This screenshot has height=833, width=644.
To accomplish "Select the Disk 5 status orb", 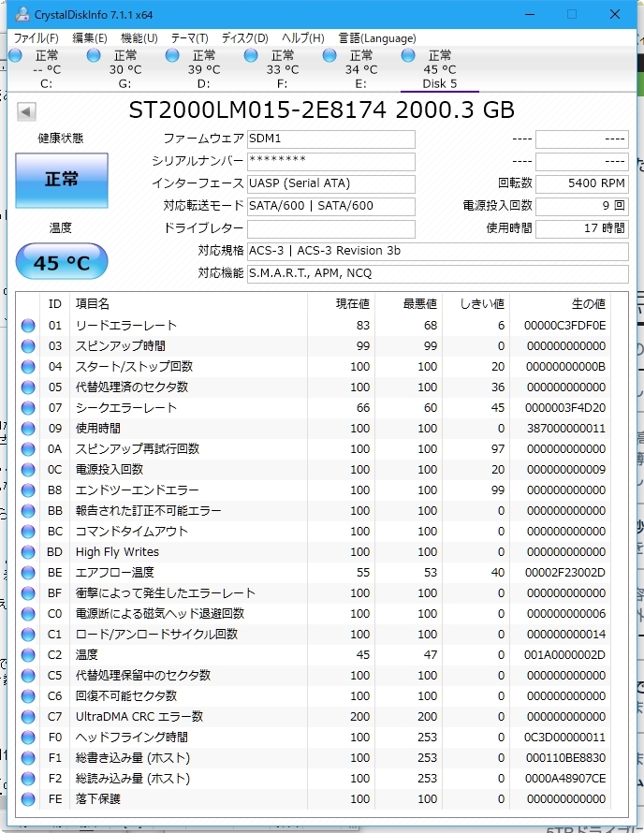I will pyautogui.click(x=408, y=55).
